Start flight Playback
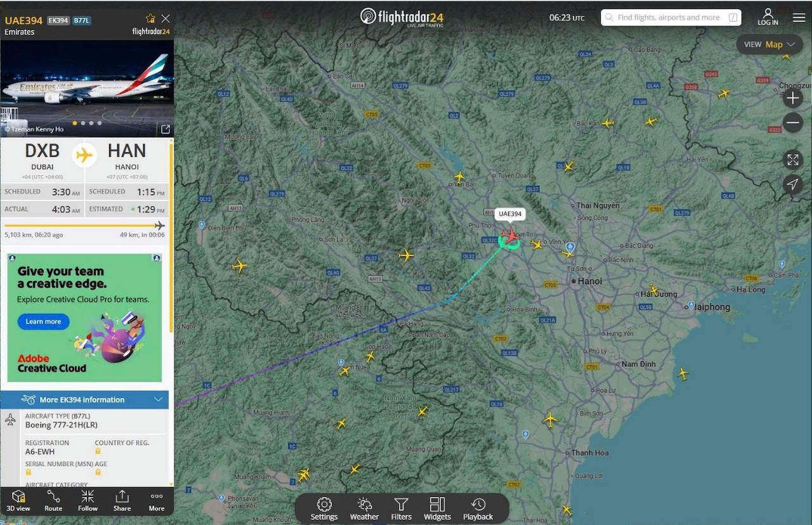This screenshot has height=525, width=812. [478, 509]
